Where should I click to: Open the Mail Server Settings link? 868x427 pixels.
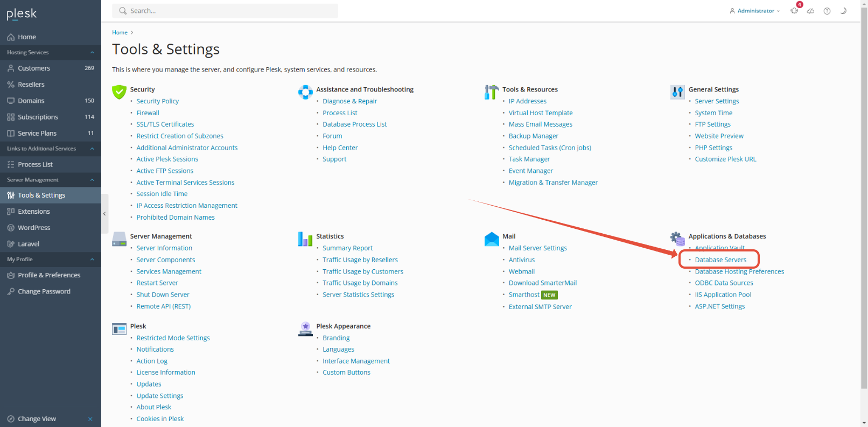coord(537,248)
